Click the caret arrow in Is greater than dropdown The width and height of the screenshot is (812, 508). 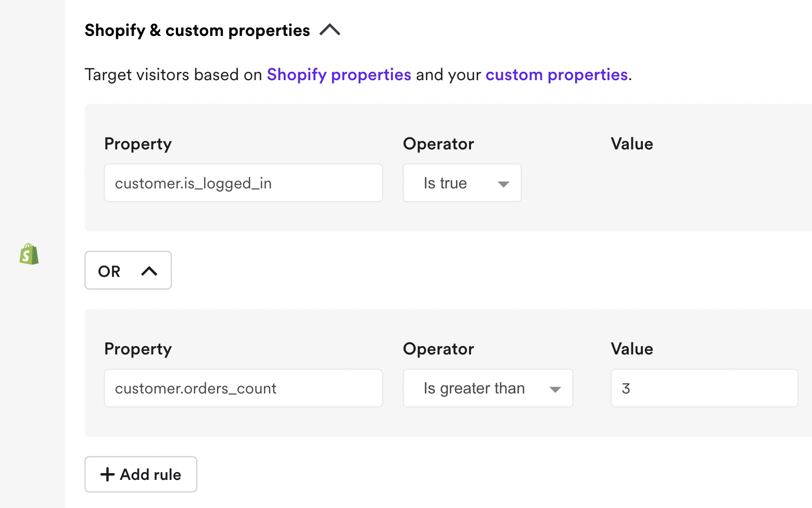(555, 389)
